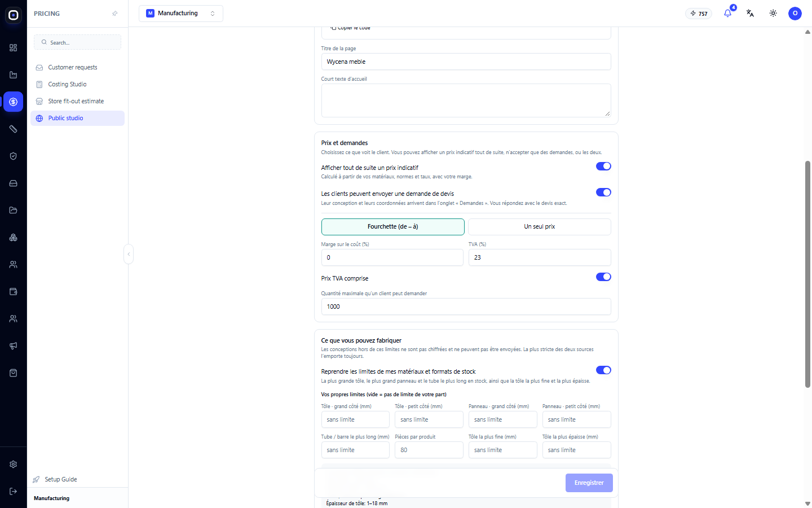Open the folder documents icon in sidebar
The height and width of the screenshot is (508, 812).
[x=13, y=211]
